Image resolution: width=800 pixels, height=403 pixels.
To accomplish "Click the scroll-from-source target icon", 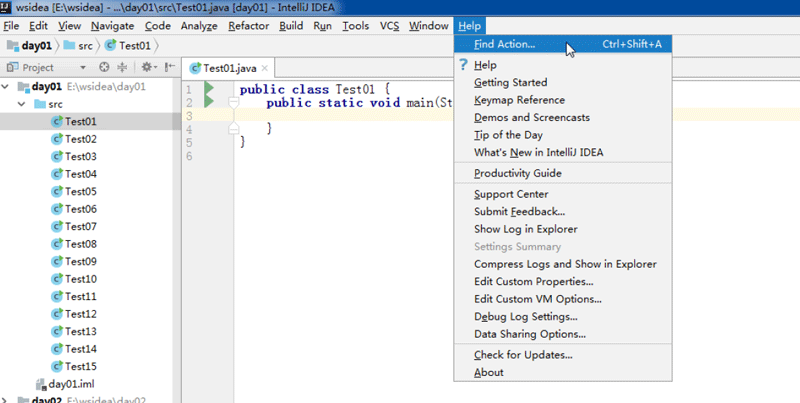I will point(104,67).
